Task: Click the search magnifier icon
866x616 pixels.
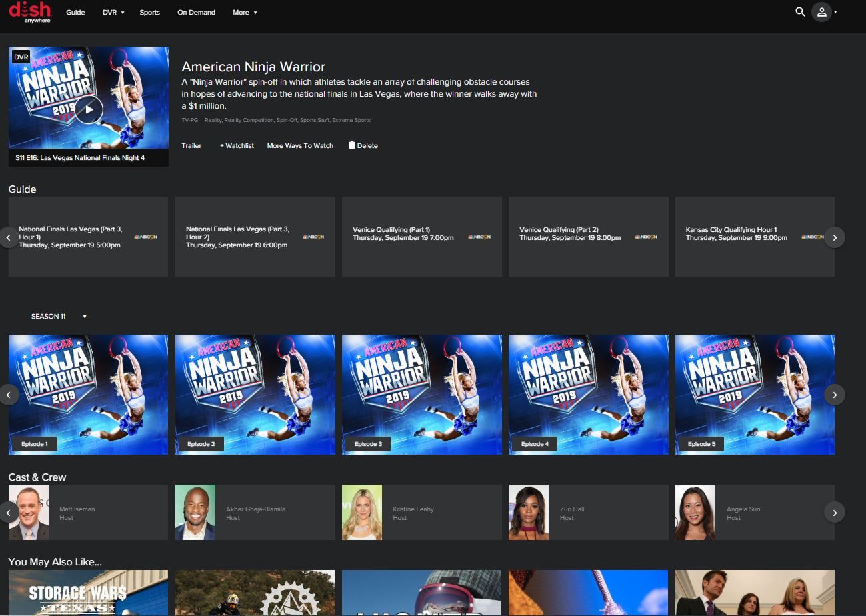Action: 800,12
